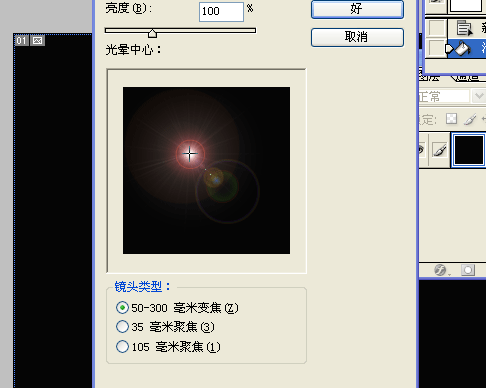
Task: Select 50-300 毫米变焦 lens type
Action: pos(177,308)
